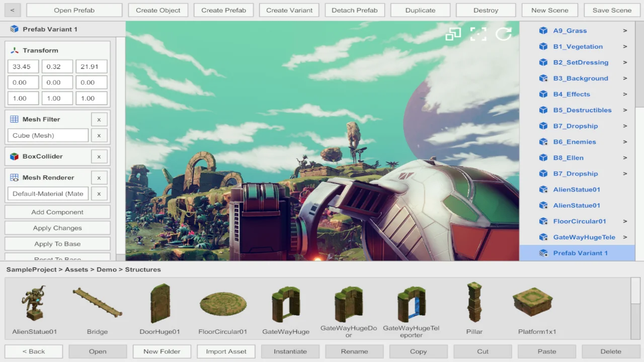Select AlienStatue01 prefab icon in hierarchy

click(x=543, y=190)
